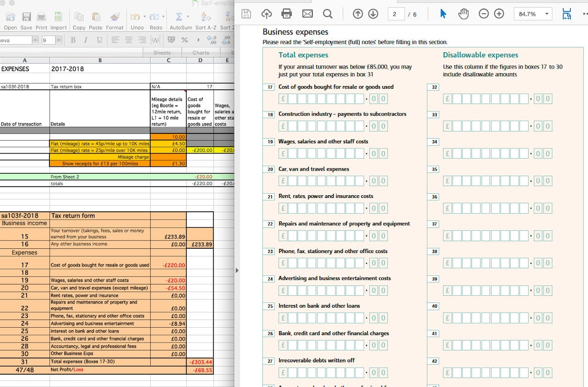The width and height of the screenshot is (588, 387).
Task: Open the PDF search magnifier
Action: tap(326, 14)
